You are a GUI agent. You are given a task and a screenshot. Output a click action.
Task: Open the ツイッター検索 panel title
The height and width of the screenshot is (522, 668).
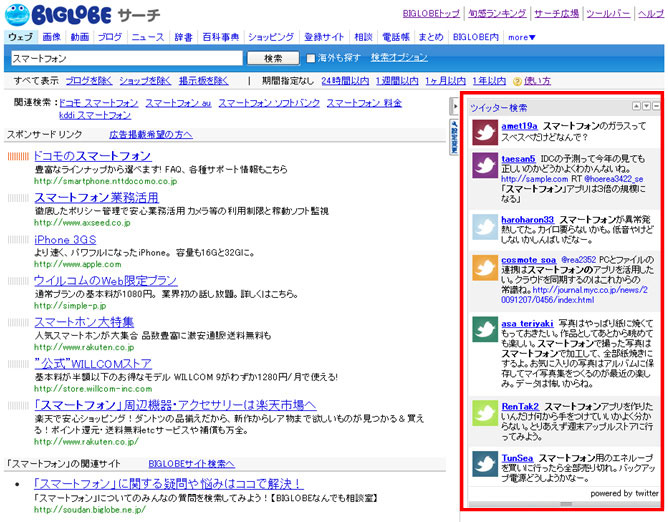[x=498, y=108]
